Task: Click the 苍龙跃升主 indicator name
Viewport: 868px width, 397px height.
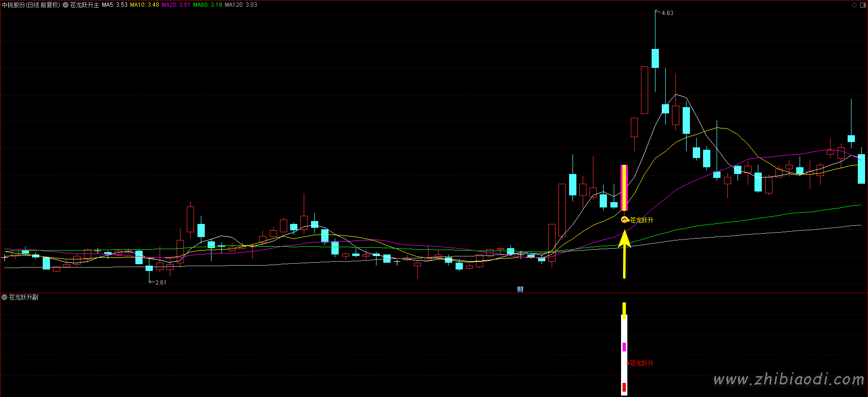Action: tap(84, 5)
